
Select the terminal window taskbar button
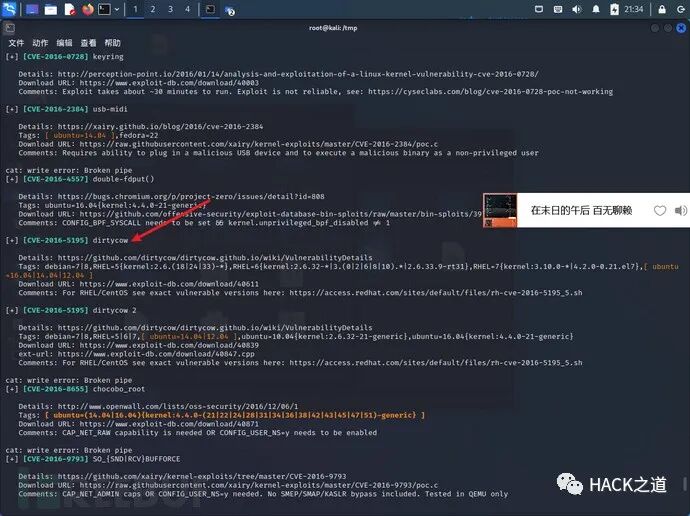(210, 9)
